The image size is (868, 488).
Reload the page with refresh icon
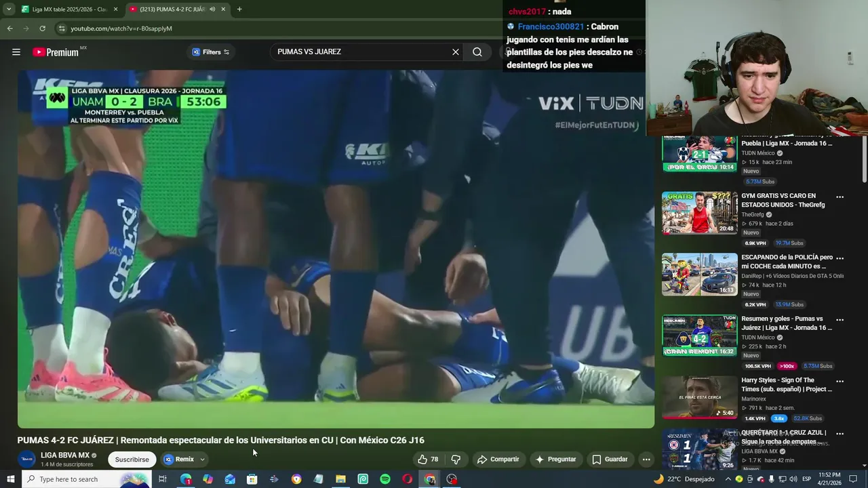[42, 28]
